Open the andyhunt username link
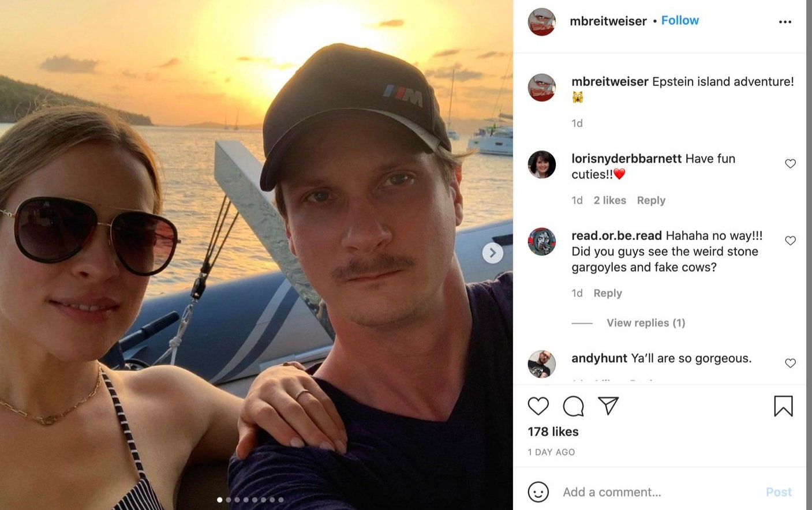 [599, 358]
